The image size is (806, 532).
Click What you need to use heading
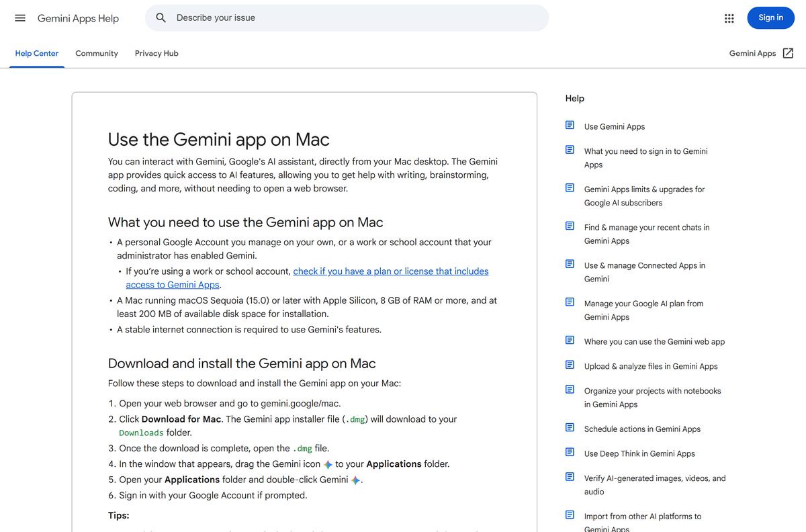pos(246,222)
